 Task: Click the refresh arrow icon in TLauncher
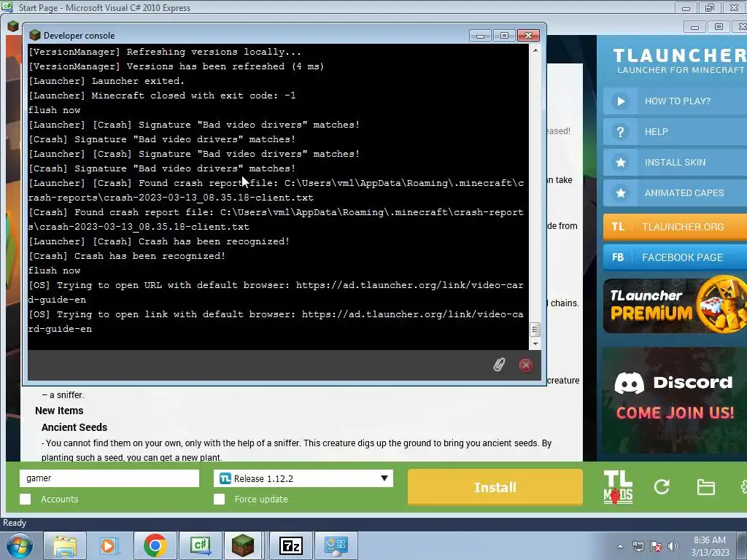coord(662,486)
